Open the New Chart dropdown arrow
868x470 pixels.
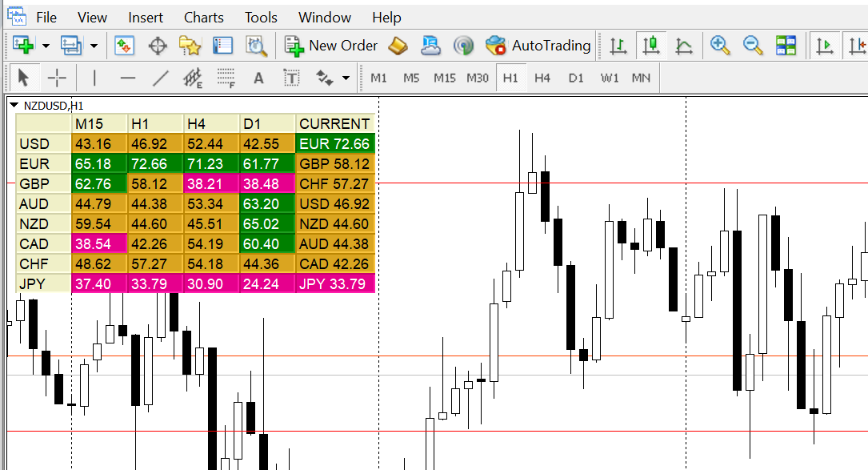[x=46, y=46]
